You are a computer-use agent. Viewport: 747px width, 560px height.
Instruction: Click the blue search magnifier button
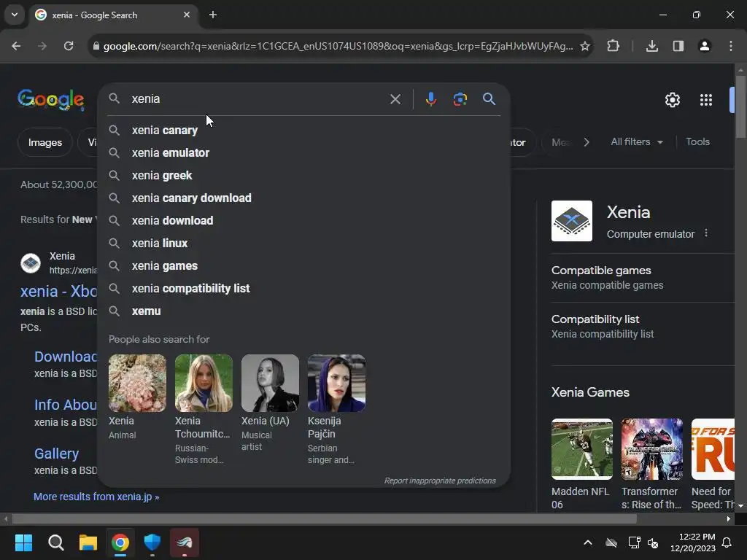pyautogui.click(x=489, y=99)
